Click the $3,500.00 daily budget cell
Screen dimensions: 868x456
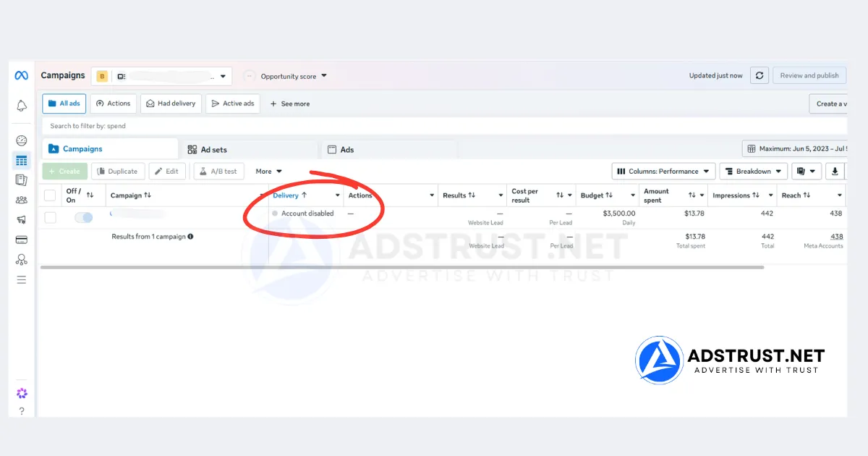click(x=618, y=214)
